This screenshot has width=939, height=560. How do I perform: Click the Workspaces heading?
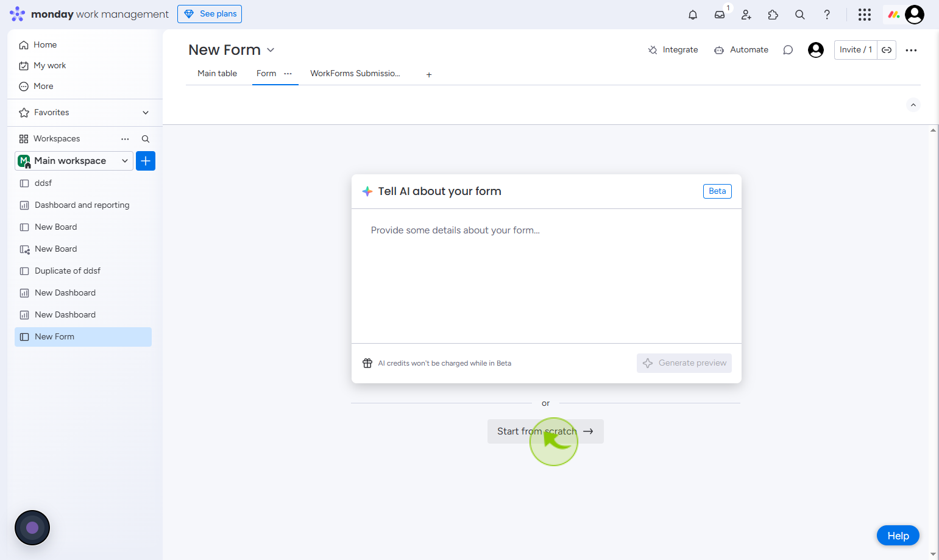click(57, 139)
